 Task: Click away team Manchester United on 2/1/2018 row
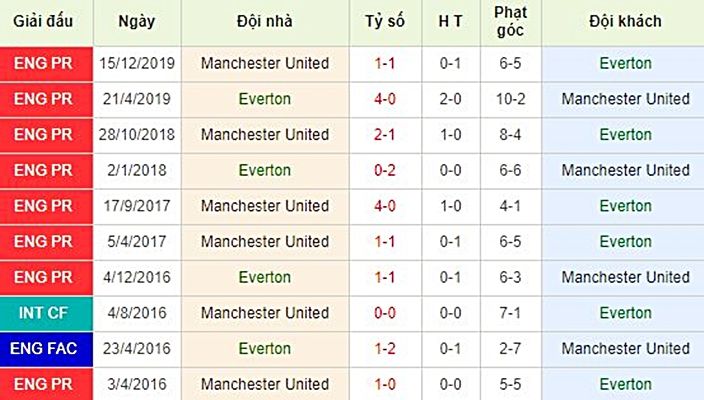click(x=625, y=170)
